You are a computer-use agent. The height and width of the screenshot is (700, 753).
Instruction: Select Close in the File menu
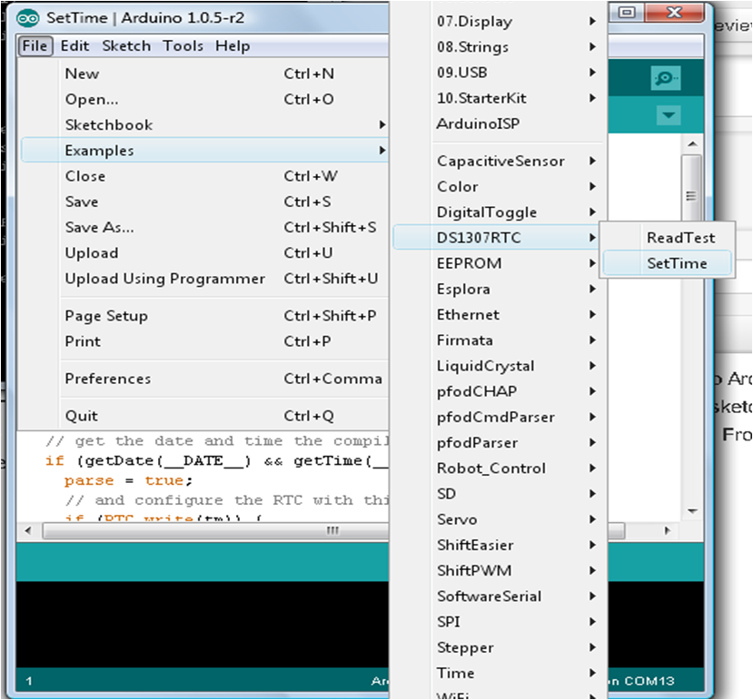[204, 176]
